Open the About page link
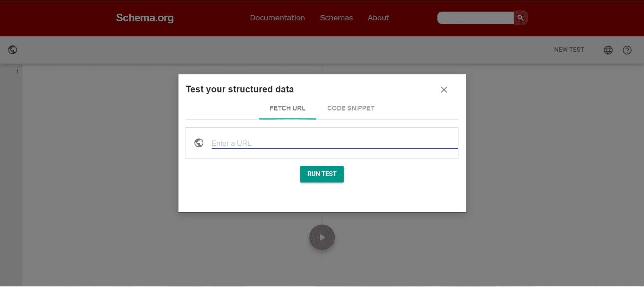Screen dimensions: 644x287 378,18
